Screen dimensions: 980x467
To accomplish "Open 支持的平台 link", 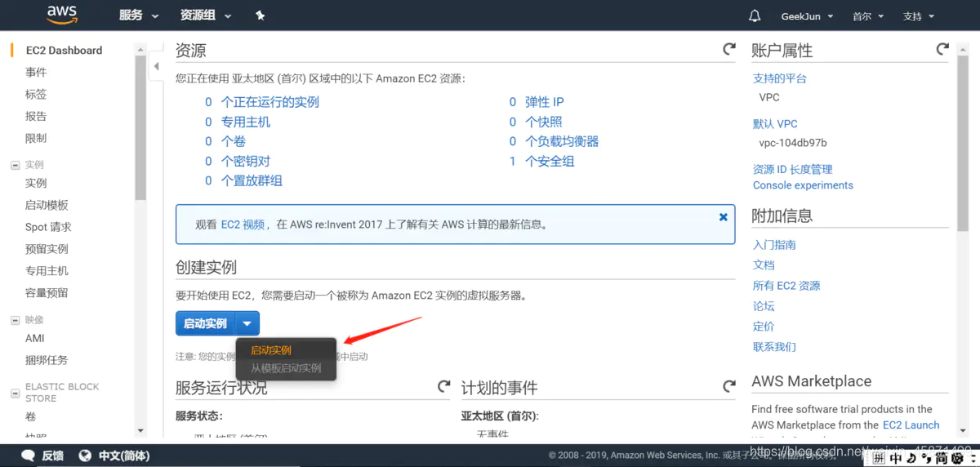I will (x=780, y=78).
